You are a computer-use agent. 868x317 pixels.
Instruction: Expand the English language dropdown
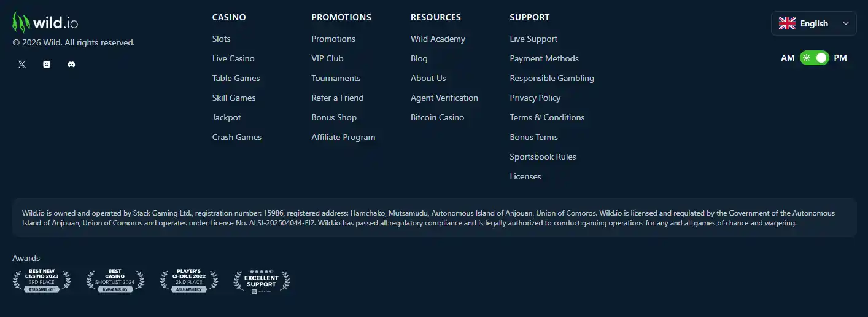coord(813,23)
